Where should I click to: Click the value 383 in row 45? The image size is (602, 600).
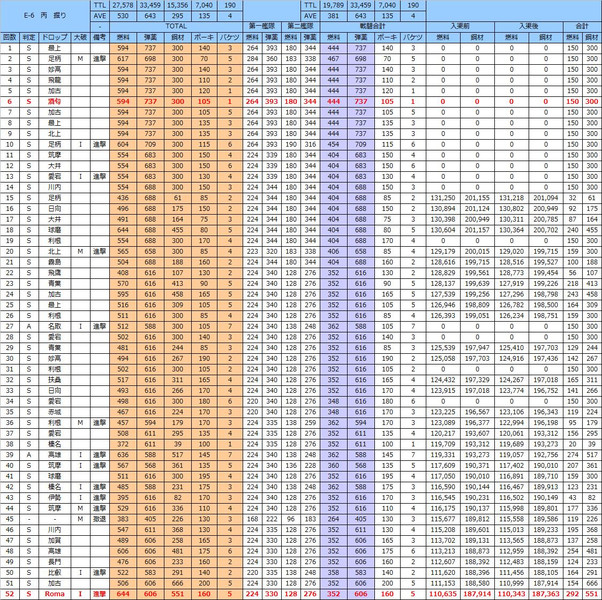click(x=123, y=519)
